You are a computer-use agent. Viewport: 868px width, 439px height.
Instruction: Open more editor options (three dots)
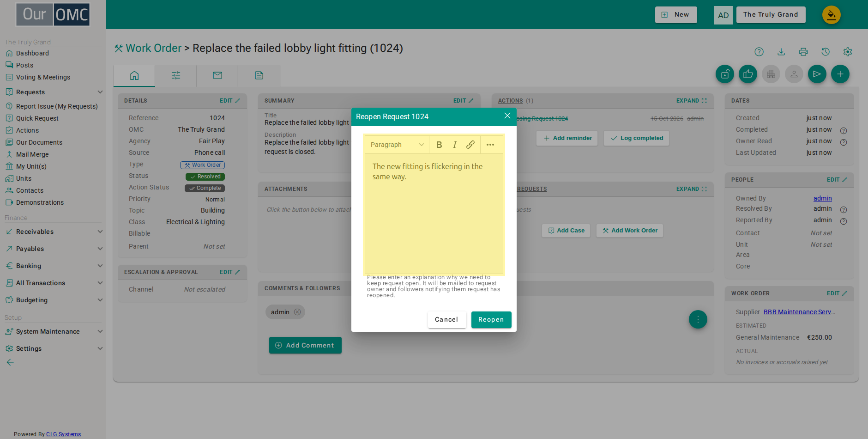[490, 145]
